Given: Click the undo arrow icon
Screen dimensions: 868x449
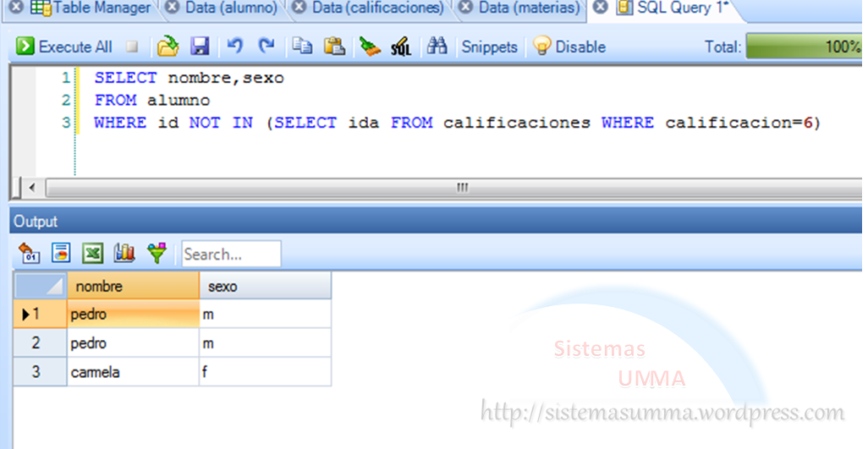Looking at the screenshot, I should 235,47.
